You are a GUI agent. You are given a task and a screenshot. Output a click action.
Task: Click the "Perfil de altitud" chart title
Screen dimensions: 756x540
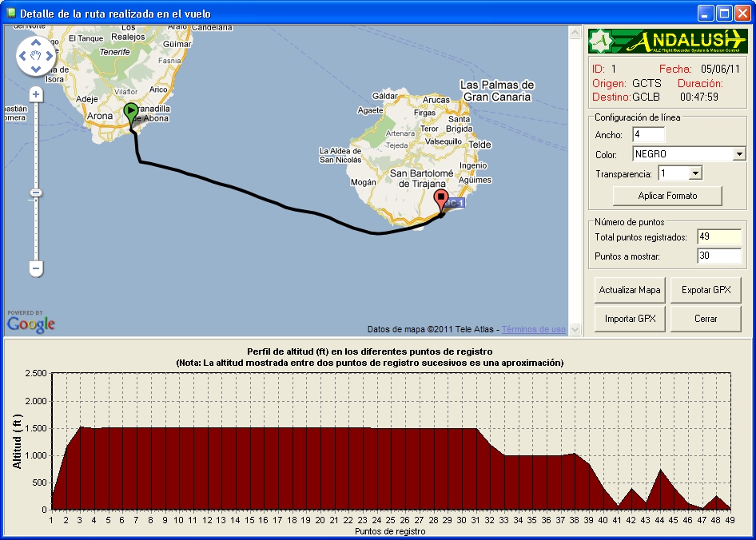click(370, 351)
